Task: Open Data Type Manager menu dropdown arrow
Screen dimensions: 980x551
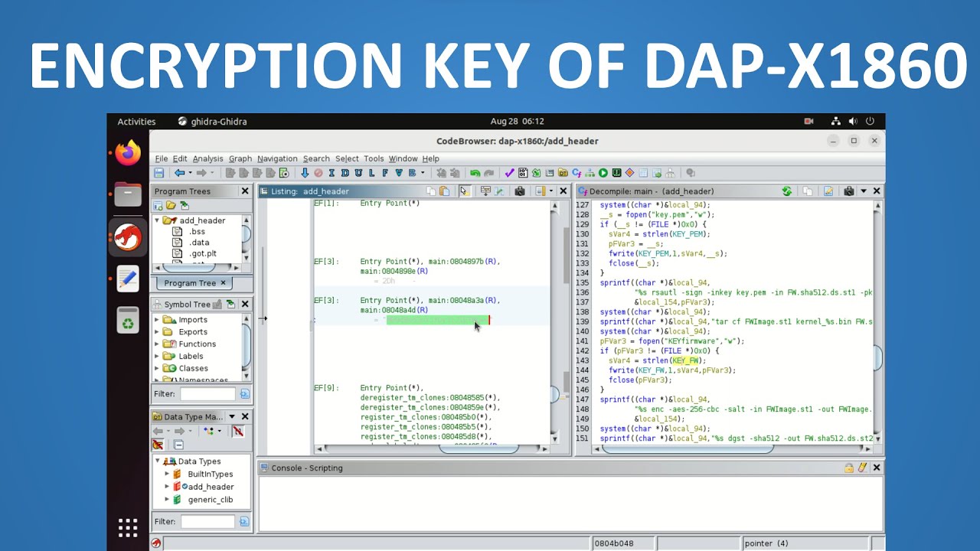Action: click(x=232, y=416)
